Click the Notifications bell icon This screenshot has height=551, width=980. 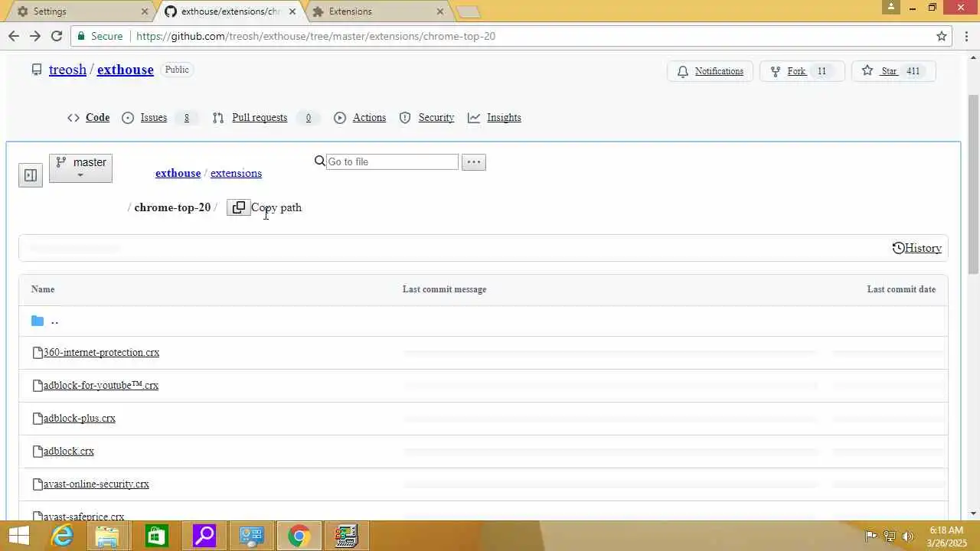click(683, 71)
